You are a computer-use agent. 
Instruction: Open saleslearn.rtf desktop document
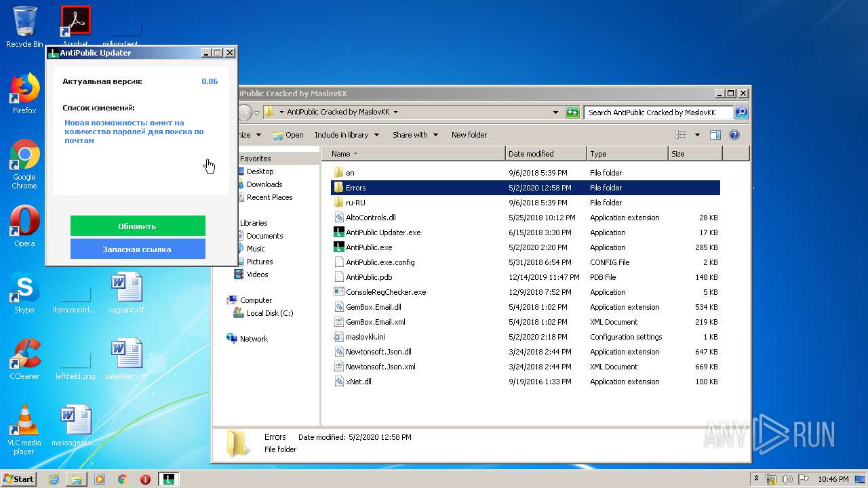[126, 359]
